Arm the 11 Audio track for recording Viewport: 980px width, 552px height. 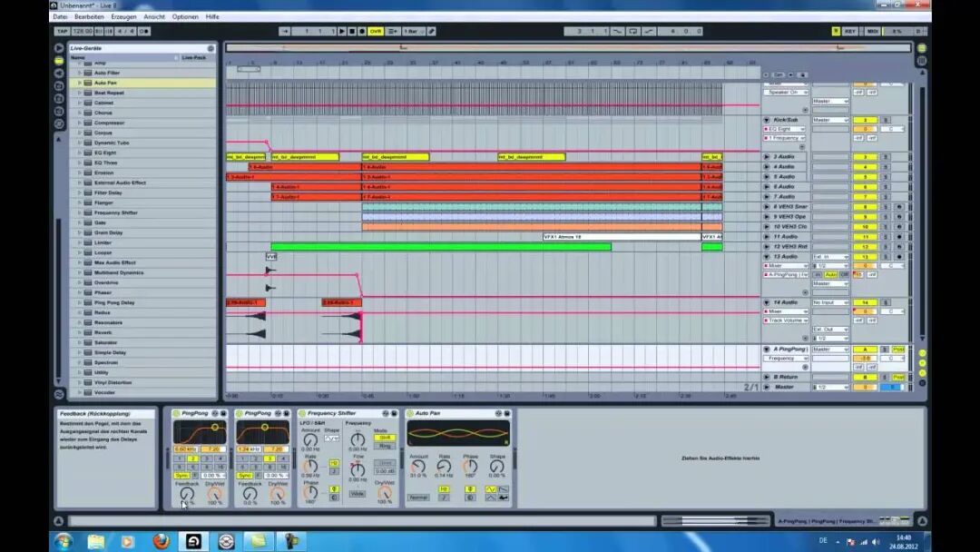(899, 237)
